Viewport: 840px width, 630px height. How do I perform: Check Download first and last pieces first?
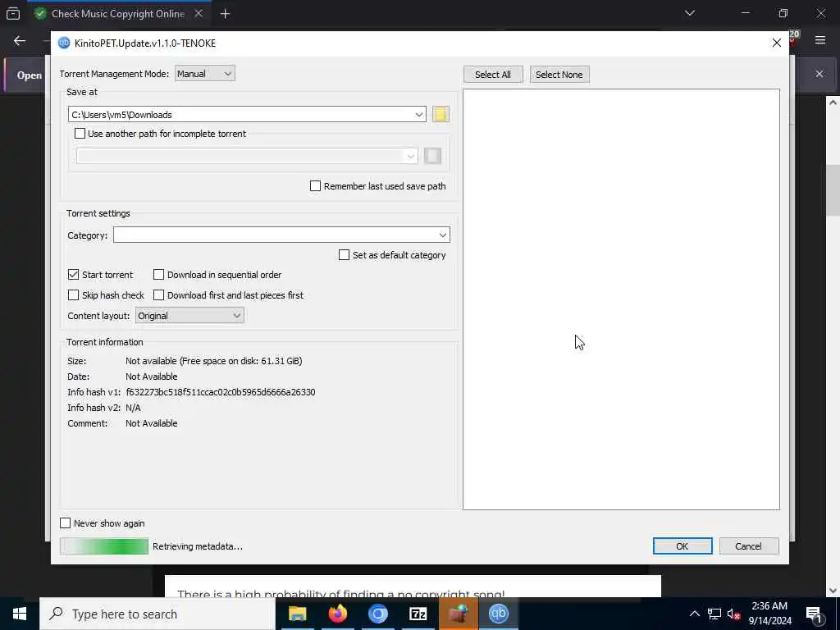coord(158,295)
